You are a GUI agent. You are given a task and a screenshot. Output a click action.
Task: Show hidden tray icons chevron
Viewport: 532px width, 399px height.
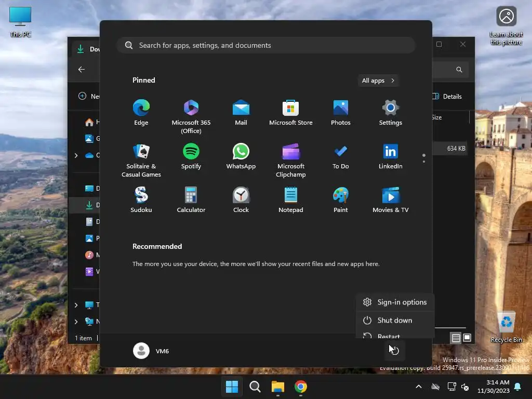pos(419,387)
